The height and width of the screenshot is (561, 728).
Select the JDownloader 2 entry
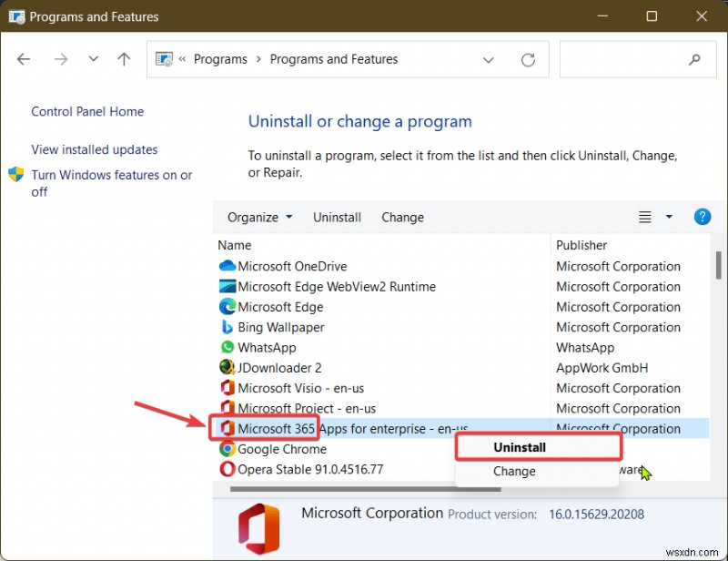pyautogui.click(x=279, y=368)
